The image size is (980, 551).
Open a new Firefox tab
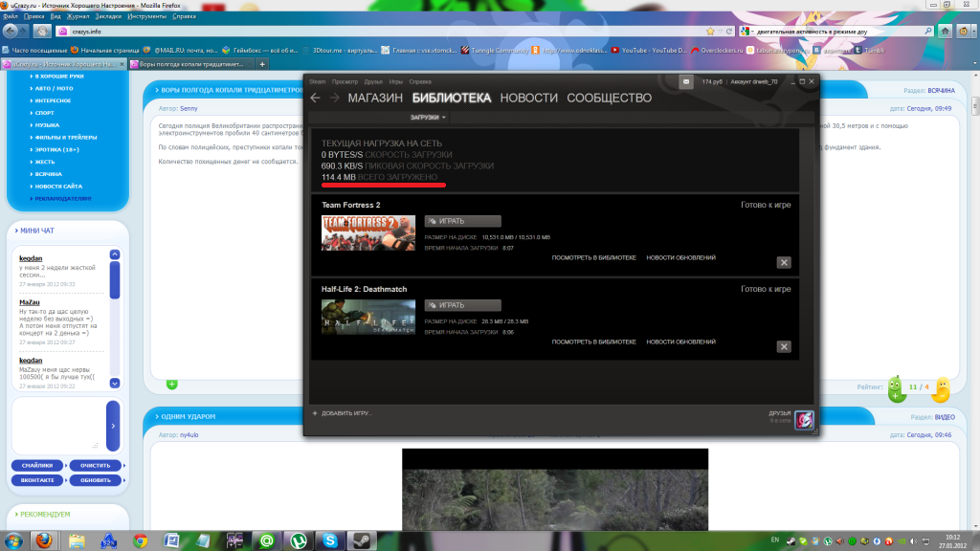tap(262, 64)
